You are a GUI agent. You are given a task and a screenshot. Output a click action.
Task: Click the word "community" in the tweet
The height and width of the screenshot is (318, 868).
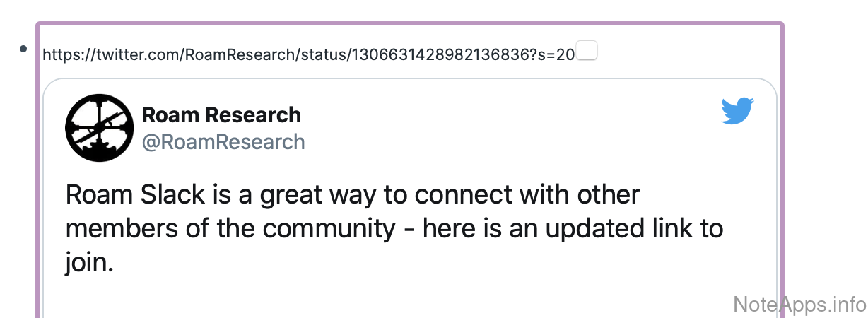[x=334, y=230]
